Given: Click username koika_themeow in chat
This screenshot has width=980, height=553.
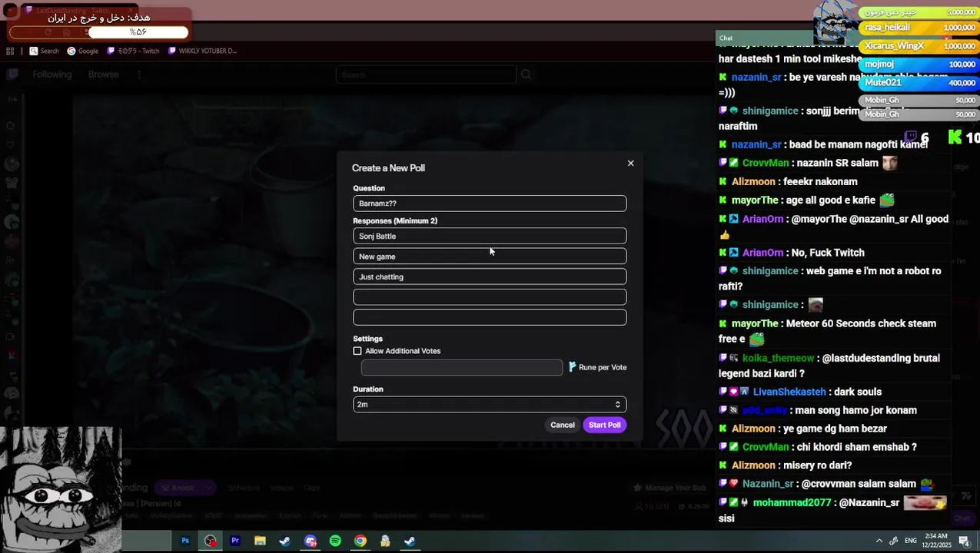Looking at the screenshot, I should pyautogui.click(x=778, y=358).
